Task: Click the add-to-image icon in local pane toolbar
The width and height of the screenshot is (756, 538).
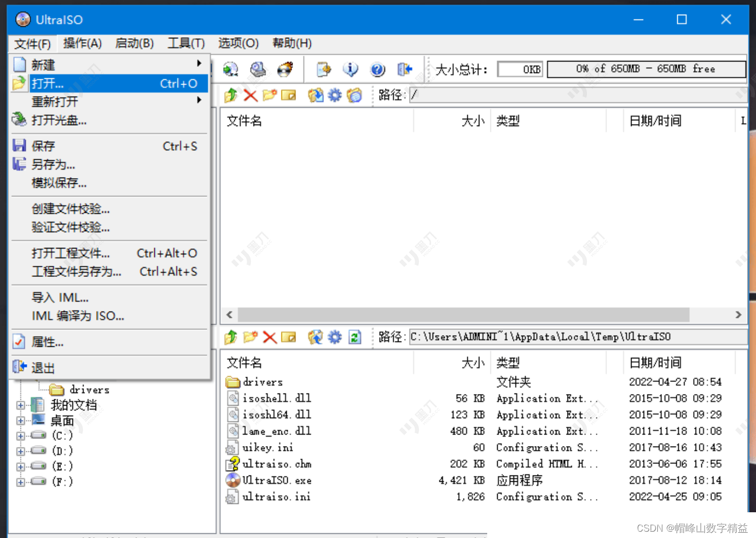Action: click(x=316, y=337)
